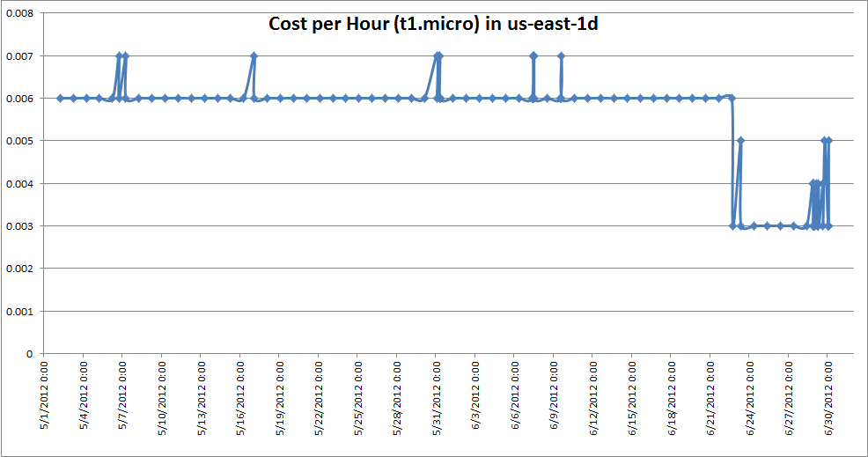The image size is (868, 457).
Task: Select the 0 label at the axis origin
Action: [30, 354]
